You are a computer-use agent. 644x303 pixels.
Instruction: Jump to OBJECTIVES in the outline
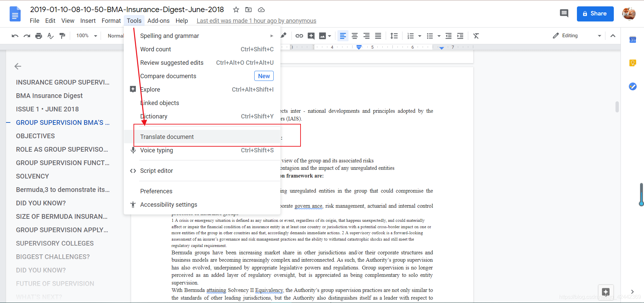point(35,136)
